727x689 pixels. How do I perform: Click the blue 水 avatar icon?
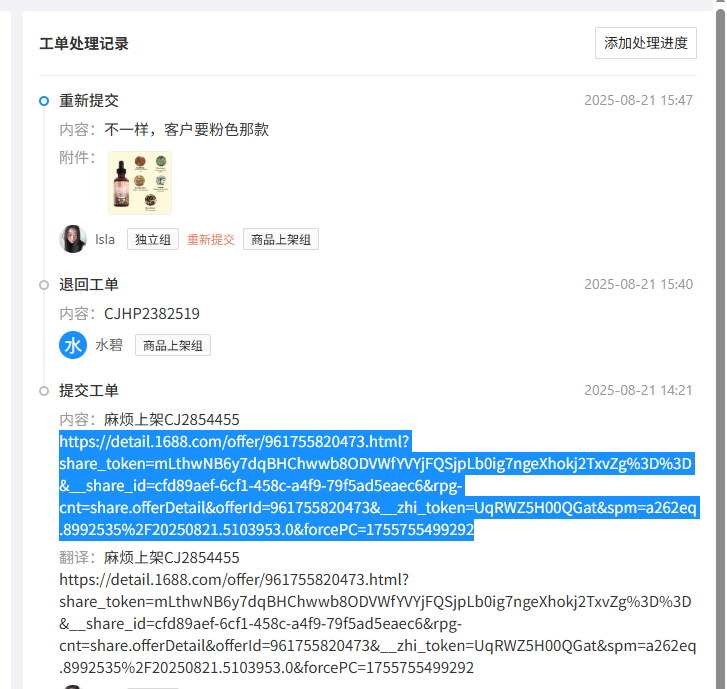coord(73,345)
